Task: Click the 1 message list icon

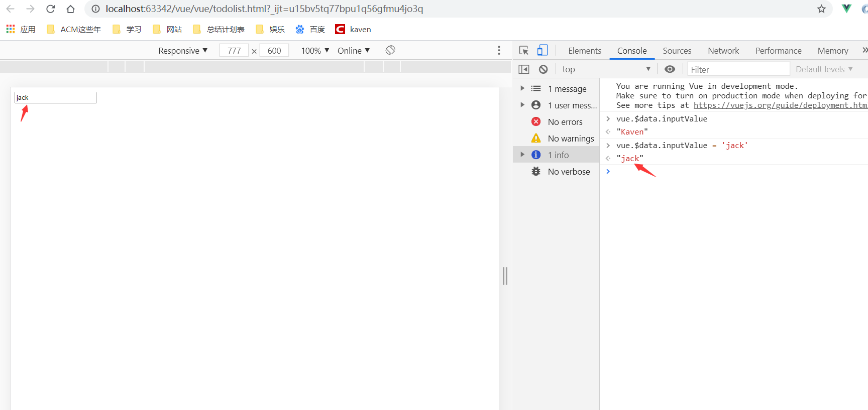Action: point(536,88)
